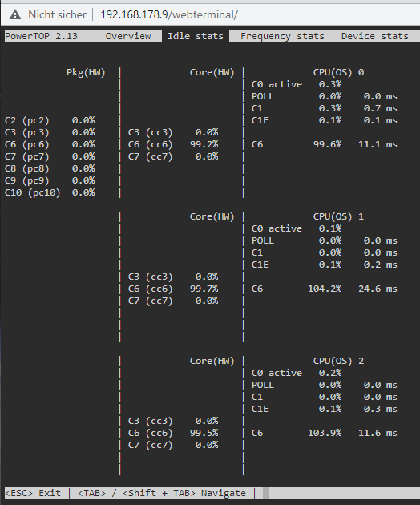Click the 'Nicht sicher' warning triangle icon

click(x=15, y=14)
